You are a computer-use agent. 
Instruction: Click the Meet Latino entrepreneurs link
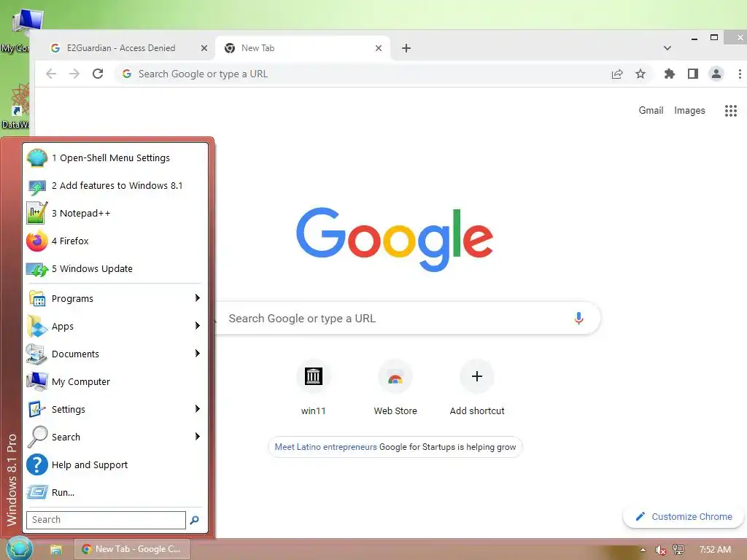pyautogui.click(x=325, y=447)
